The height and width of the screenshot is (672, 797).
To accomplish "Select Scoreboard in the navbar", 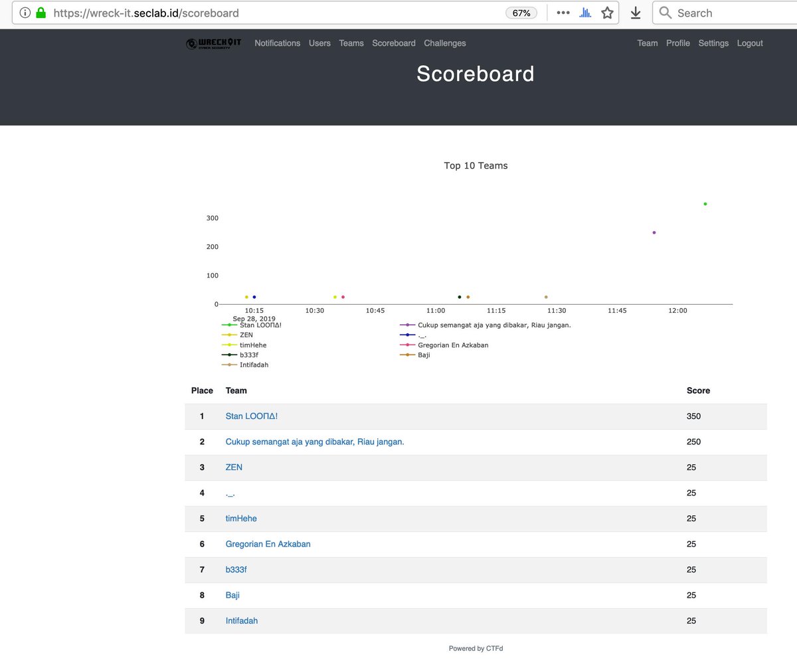I will tap(394, 43).
